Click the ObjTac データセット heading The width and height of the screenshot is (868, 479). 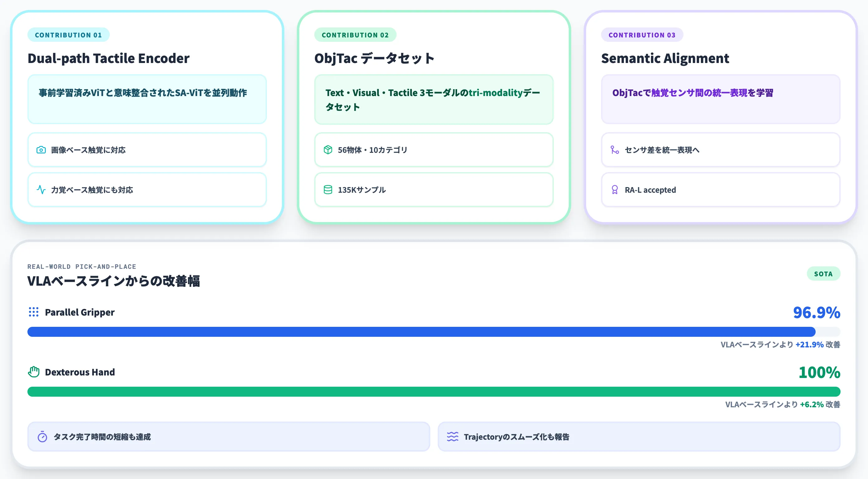click(374, 58)
